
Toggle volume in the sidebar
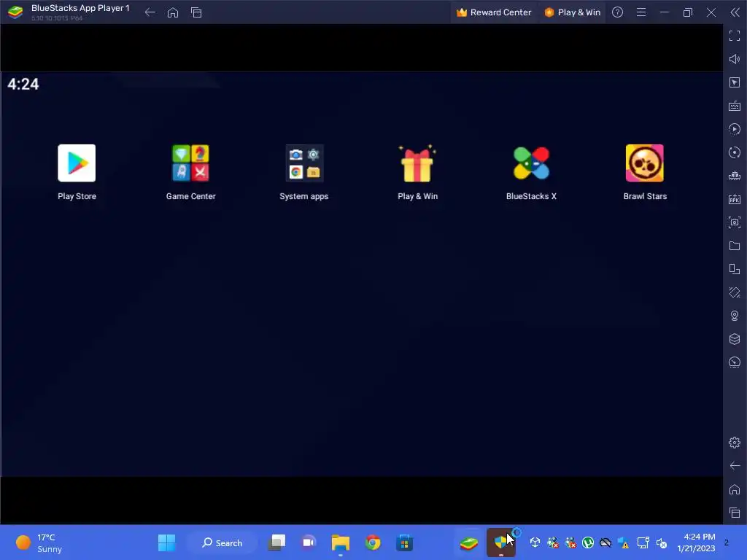(735, 59)
